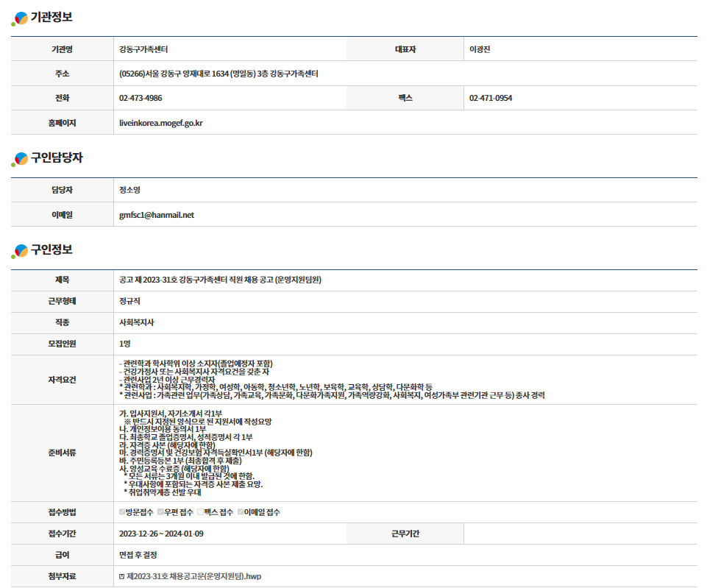Open the liveinkorea.mogef.go.kr homepage address

click(x=161, y=123)
